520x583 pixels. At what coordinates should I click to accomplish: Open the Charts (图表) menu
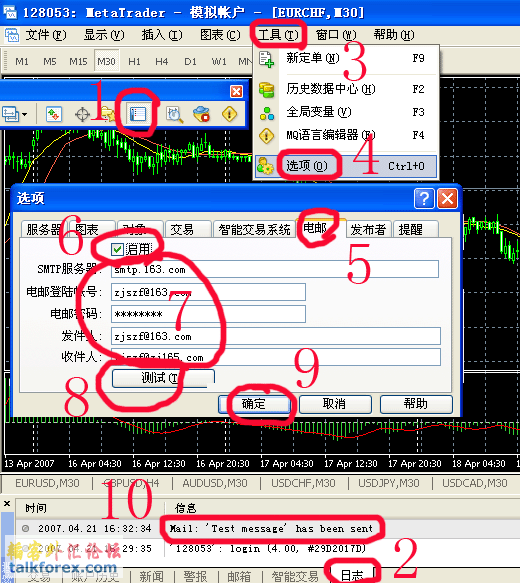click(x=220, y=35)
